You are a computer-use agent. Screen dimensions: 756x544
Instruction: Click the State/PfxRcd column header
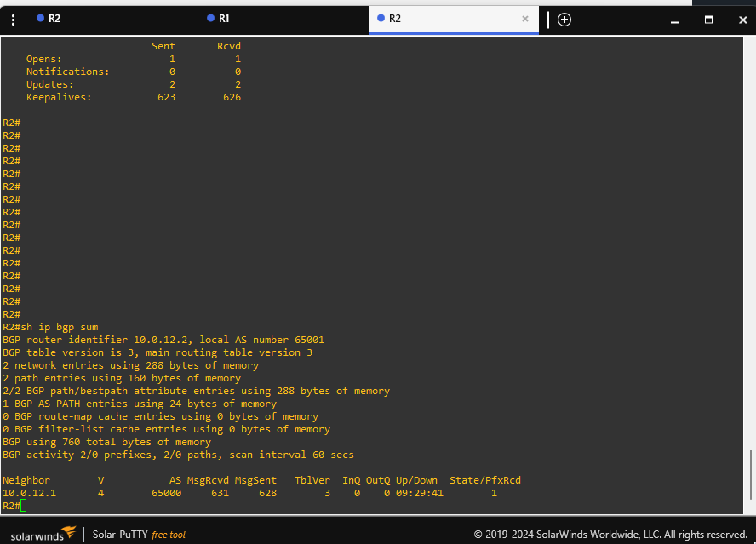[485, 480]
